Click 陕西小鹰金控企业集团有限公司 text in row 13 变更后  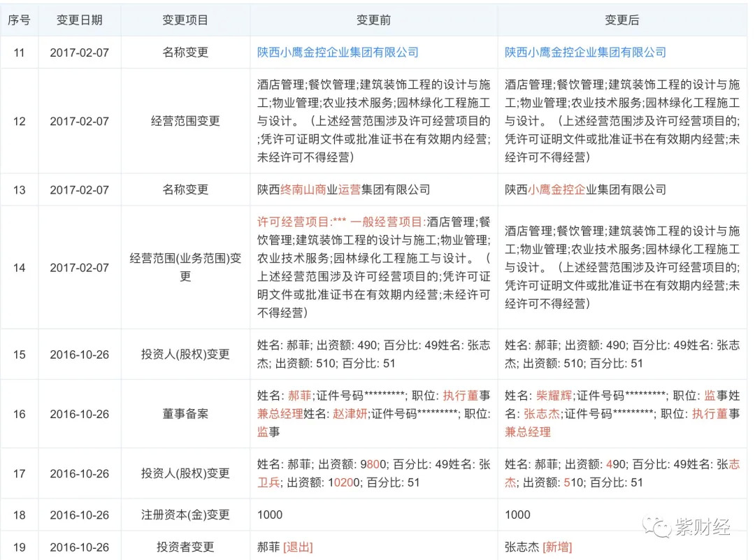pyautogui.click(x=585, y=190)
